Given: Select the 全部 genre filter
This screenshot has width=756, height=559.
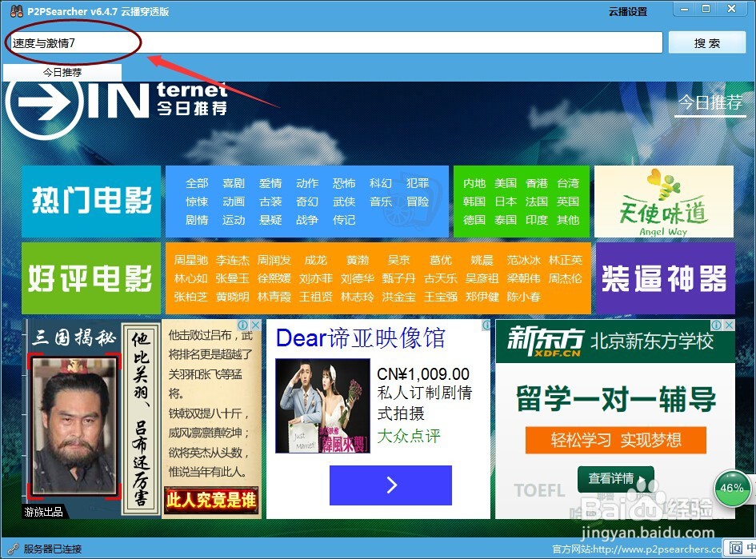Looking at the screenshot, I should (197, 183).
